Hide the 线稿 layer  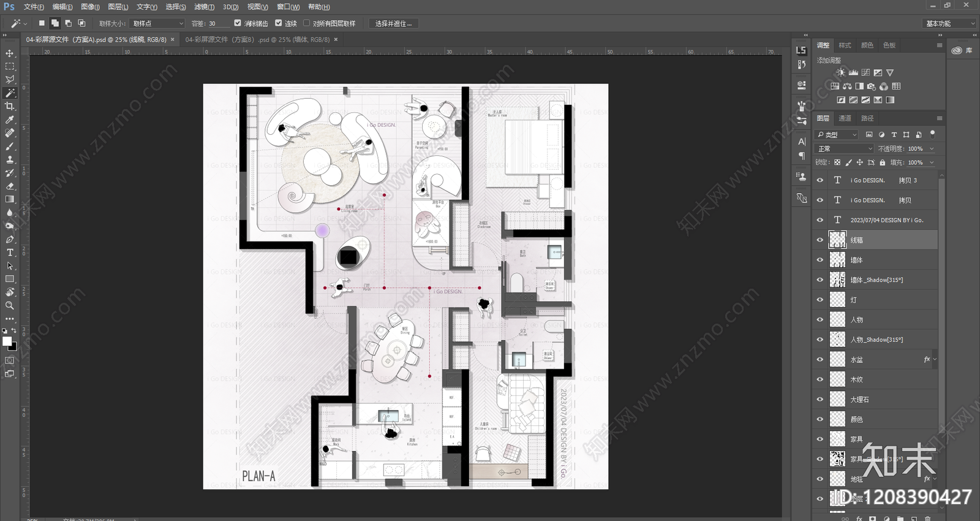click(x=820, y=240)
